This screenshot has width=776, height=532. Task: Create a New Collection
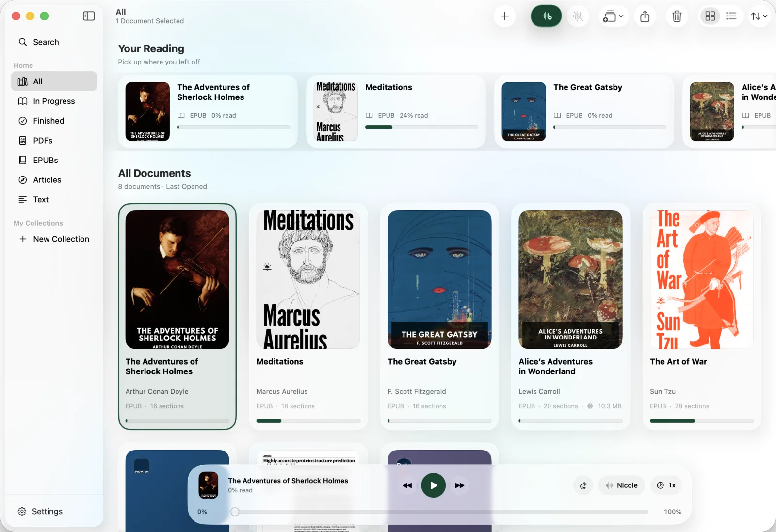(x=54, y=239)
